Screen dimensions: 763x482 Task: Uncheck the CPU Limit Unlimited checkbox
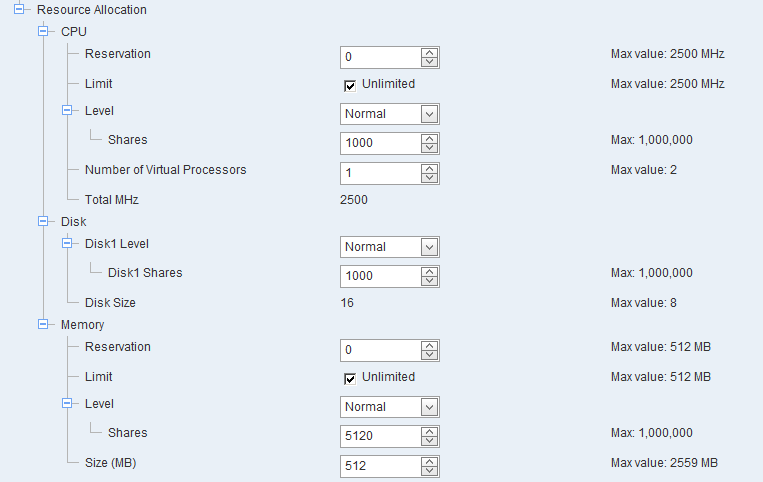coord(350,85)
